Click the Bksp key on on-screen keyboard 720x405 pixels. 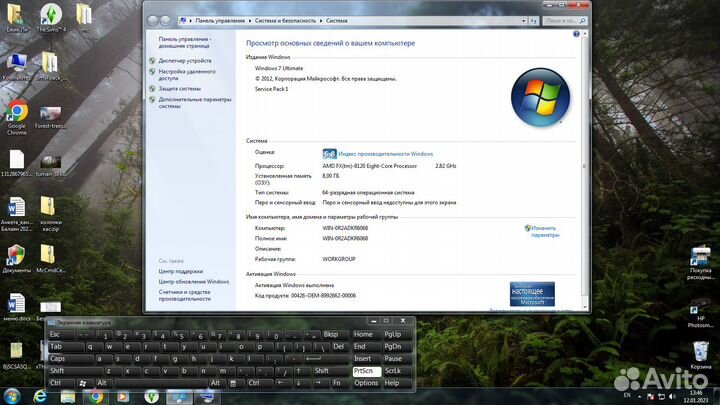[335, 335]
